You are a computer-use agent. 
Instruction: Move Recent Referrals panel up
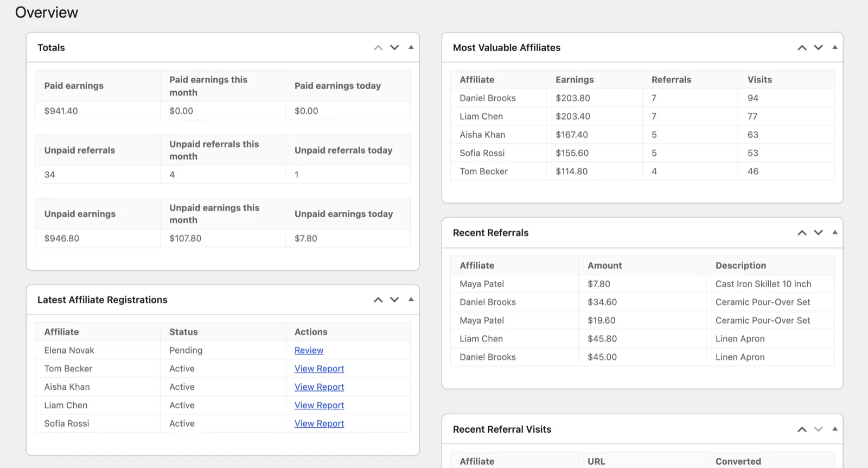(802, 233)
